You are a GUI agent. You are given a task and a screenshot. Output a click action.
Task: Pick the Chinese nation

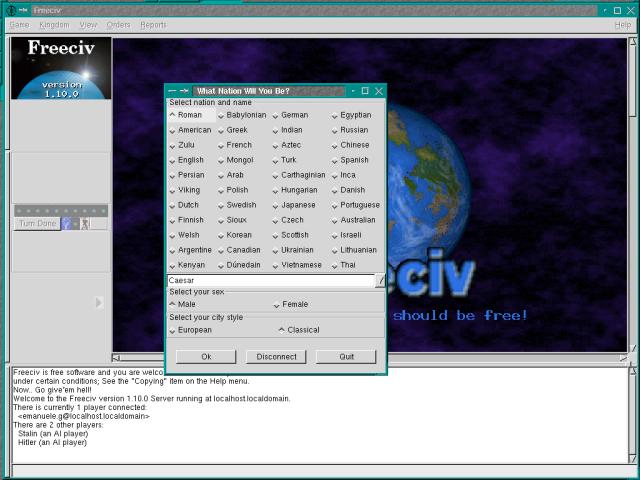351,145
